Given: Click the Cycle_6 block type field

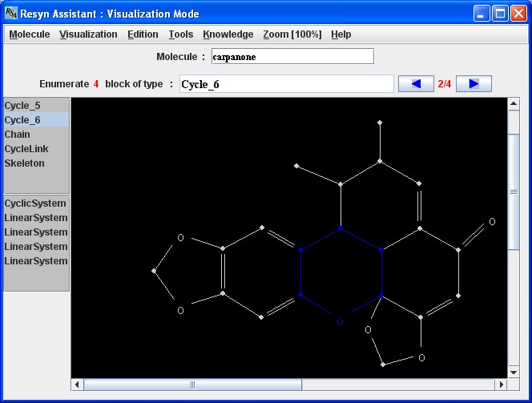Looking at the screenshot, I should pyautogui.click(x=286, y=84).
